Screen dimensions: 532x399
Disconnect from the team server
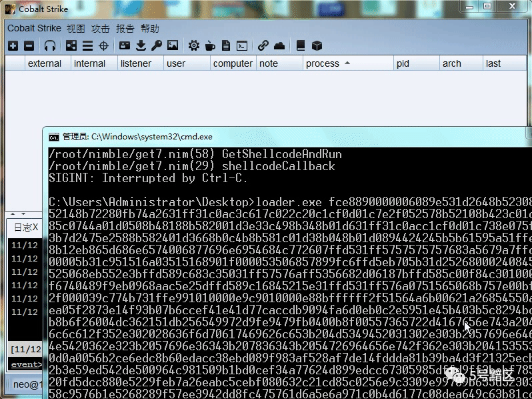click(x=29, y=46)
